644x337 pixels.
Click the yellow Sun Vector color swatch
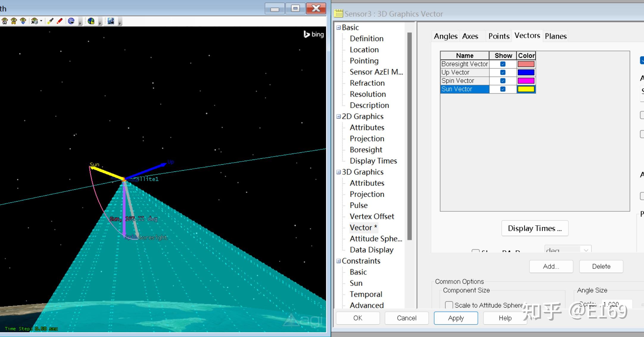[526, 89]
